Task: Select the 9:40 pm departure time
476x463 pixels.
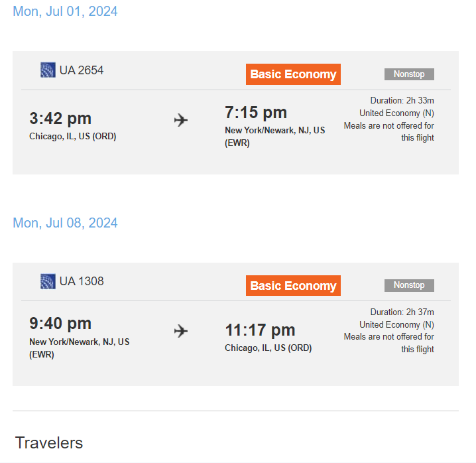Action: click(60, 324)
